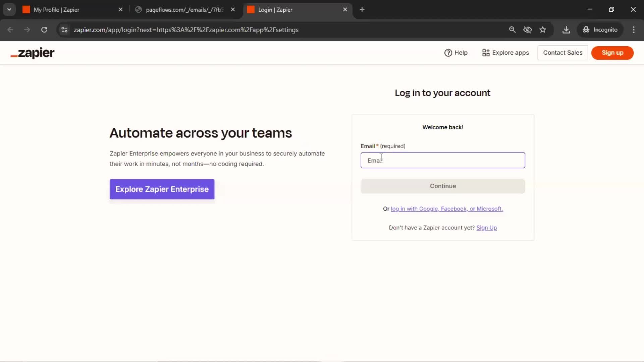Image resolution: width=644 pixels, height=362 pixels.
Task: Click the Sign Up link below form
Action: point(486,228)
